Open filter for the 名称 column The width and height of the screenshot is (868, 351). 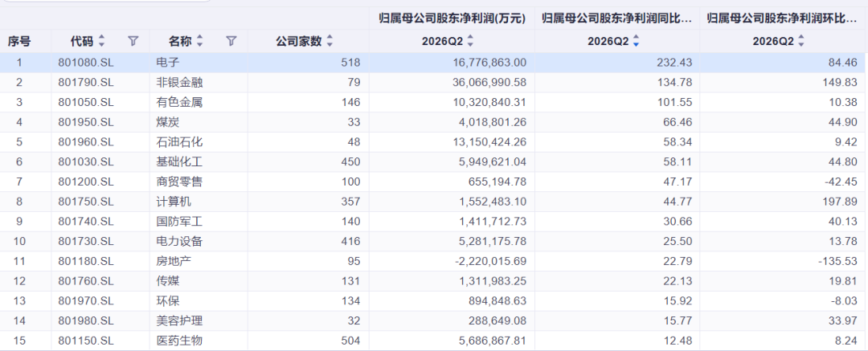coord(231,40)
